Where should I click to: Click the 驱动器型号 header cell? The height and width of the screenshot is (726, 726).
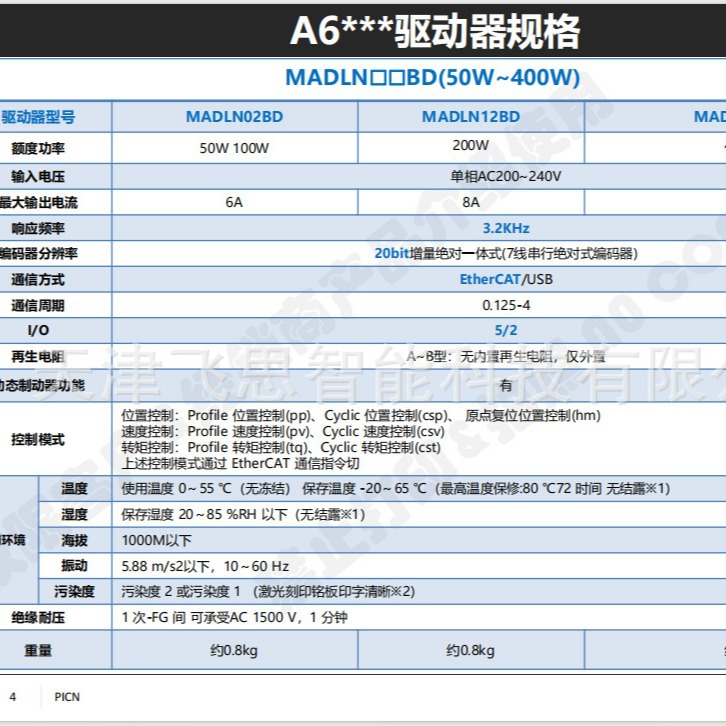(38, 117)
